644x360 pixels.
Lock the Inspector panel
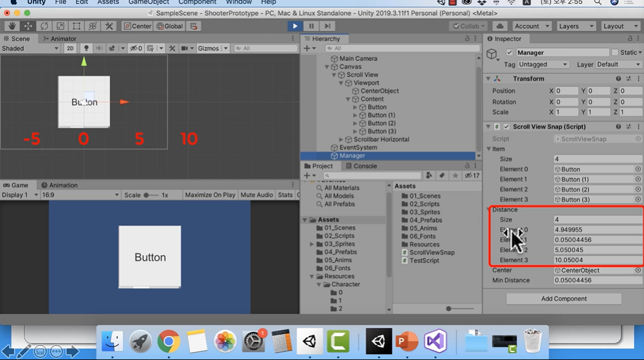click(x=630, y=39)
